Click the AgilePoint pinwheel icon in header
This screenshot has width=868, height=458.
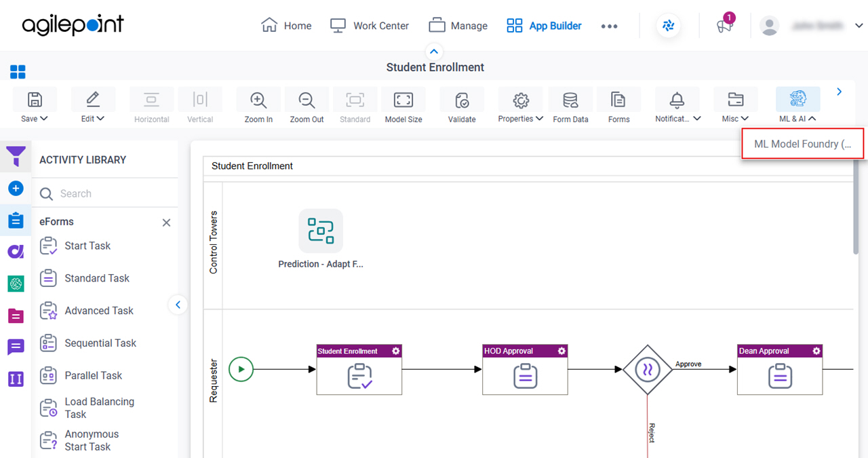[x=669, y=26]
